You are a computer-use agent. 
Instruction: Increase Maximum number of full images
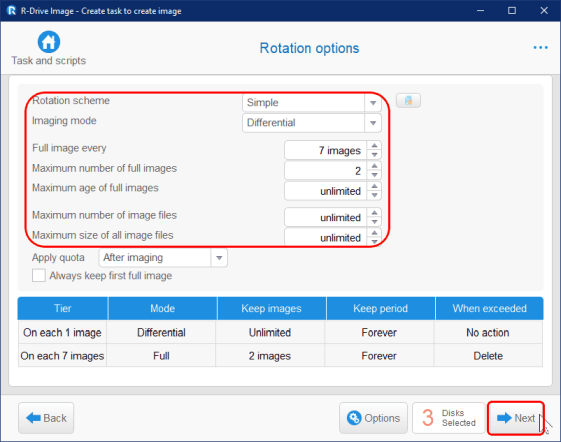[x=374, y=166]
